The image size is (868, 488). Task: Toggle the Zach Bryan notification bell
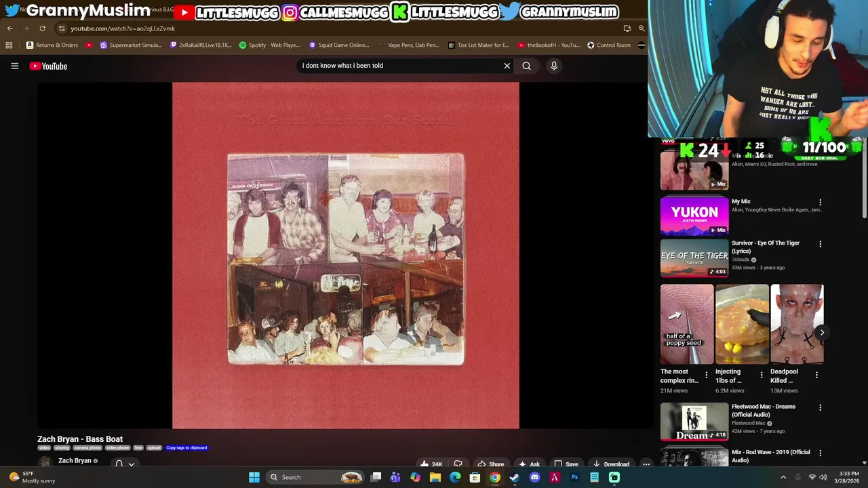click(119, 464)
